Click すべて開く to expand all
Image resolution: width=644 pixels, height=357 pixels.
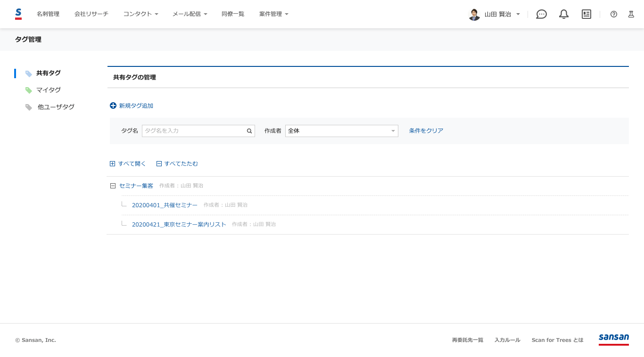coord(132,164)
